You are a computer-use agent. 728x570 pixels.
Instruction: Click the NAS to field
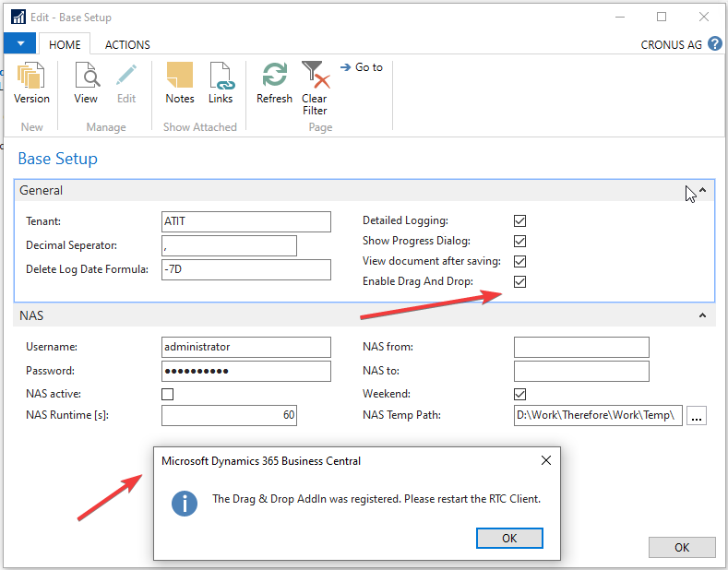click(581, 371)
